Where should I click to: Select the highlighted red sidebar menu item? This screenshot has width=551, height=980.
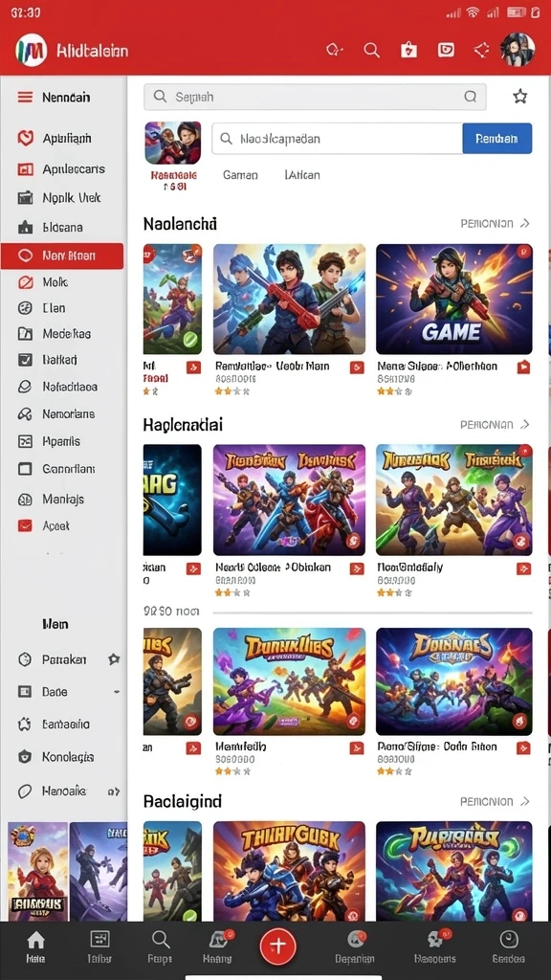tap(62, 256)
